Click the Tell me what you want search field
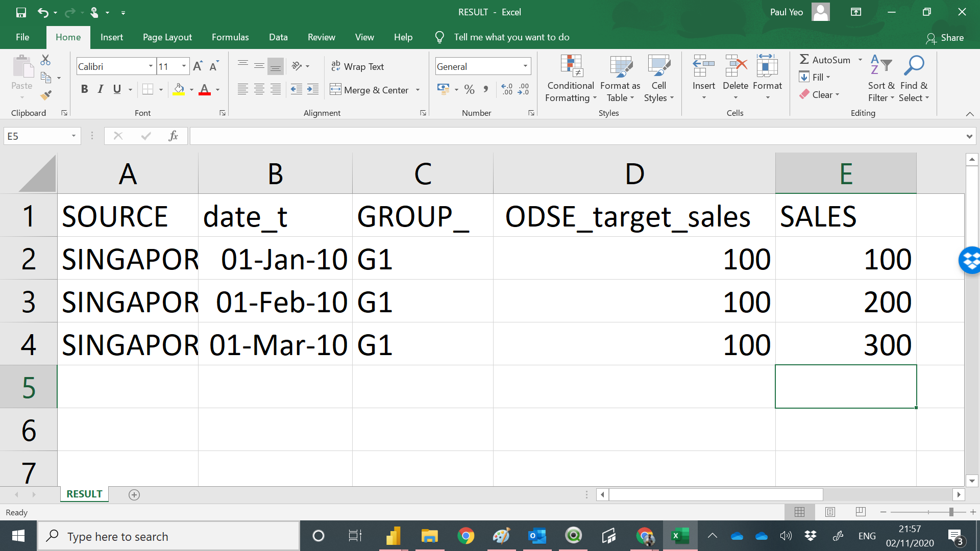 tap(511, 37)
